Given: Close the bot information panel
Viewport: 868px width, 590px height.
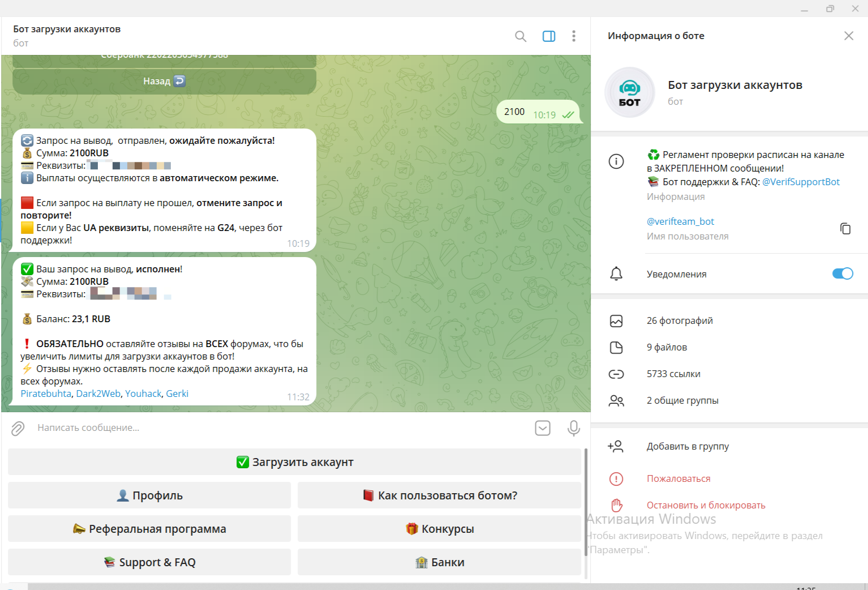Looking at the screenshot, I should point(848,36).
